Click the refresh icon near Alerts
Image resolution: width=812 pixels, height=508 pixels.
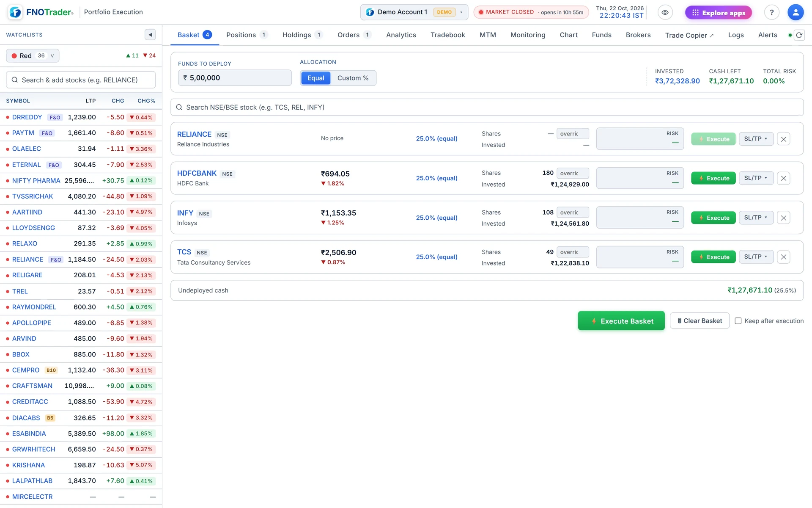[799, 35]
